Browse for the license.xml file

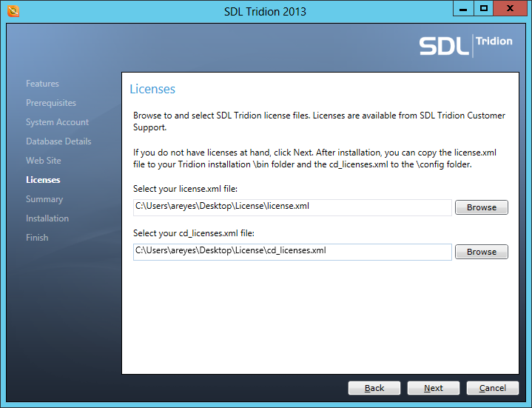(481, 207)
